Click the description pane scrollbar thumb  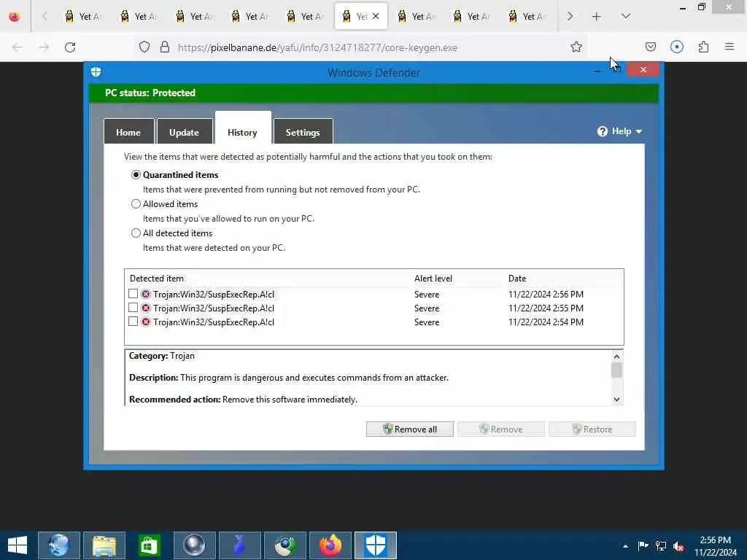click(616, 370)
